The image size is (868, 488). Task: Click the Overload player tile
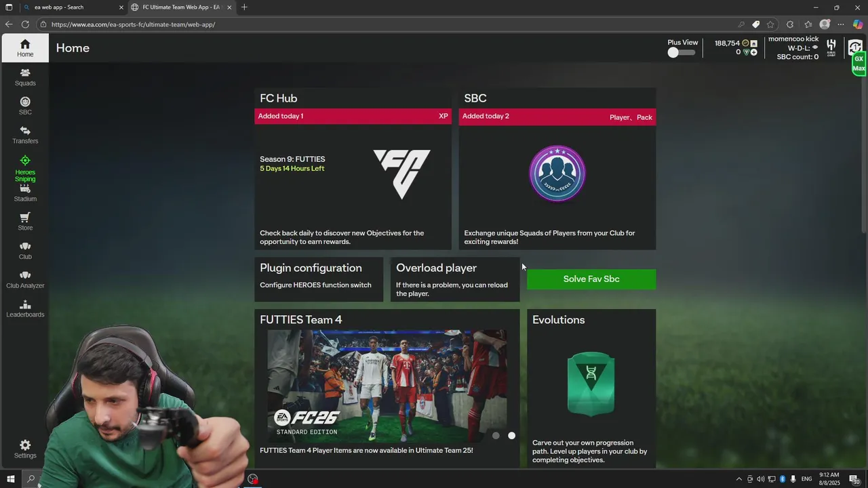pos(455,279)
